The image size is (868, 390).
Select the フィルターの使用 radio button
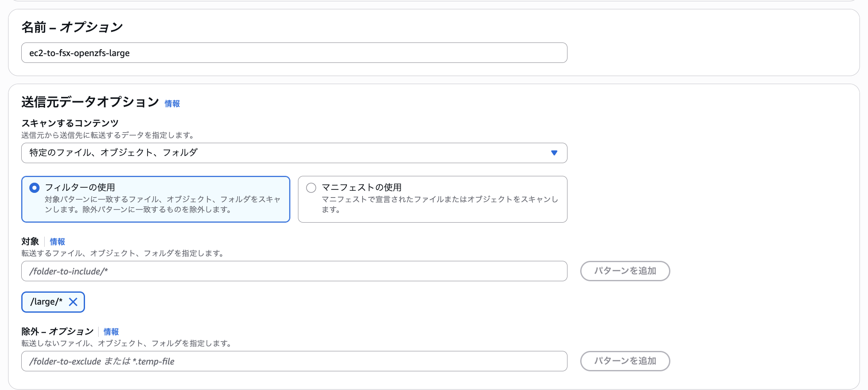point(34,187)
